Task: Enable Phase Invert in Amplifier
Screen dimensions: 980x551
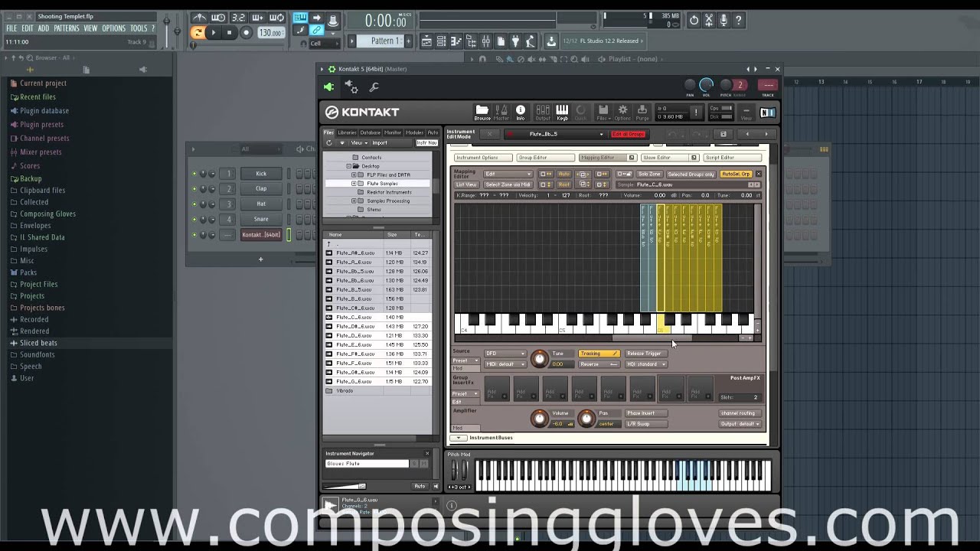Action: point(646,413)
